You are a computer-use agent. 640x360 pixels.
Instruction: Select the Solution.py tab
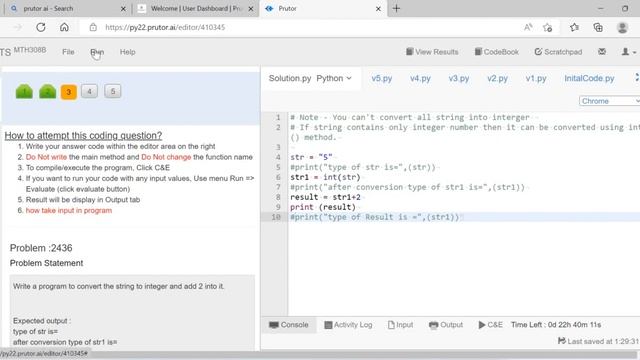[290, 78]
